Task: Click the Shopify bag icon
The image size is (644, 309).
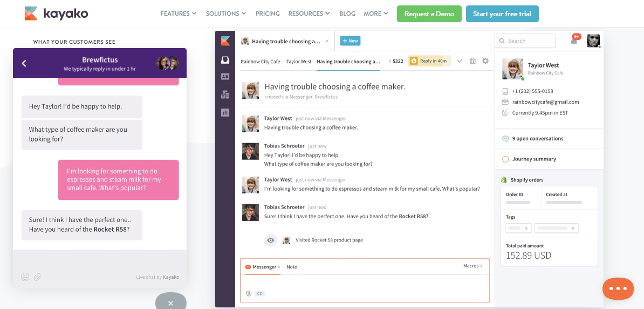Action: [x=504, y=180]
